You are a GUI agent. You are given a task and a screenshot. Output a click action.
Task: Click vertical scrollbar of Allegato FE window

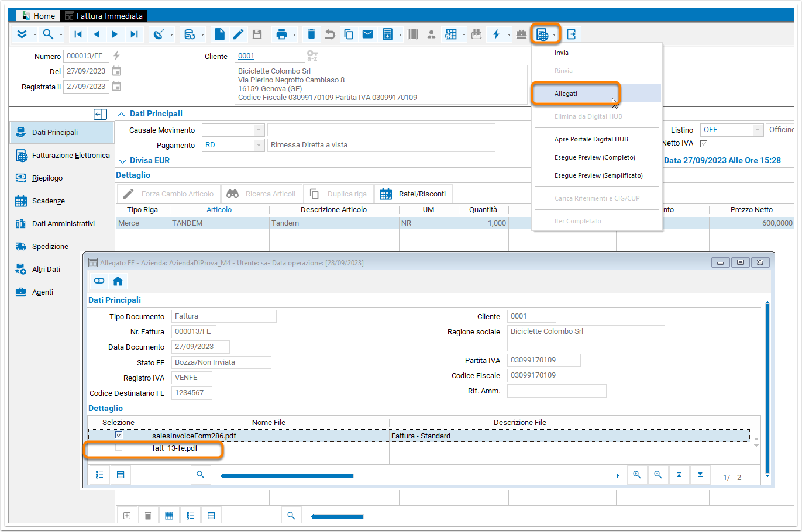767,389
